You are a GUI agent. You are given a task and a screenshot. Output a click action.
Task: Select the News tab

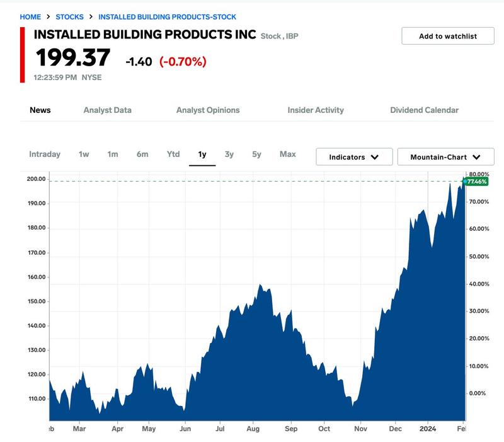coord(40,110)
